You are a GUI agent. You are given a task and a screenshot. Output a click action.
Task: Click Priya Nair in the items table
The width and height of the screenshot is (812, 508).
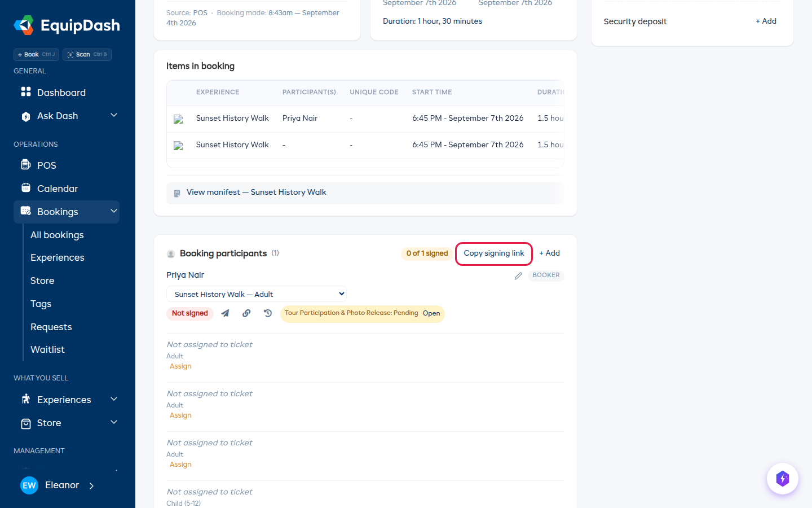[300, 119]
